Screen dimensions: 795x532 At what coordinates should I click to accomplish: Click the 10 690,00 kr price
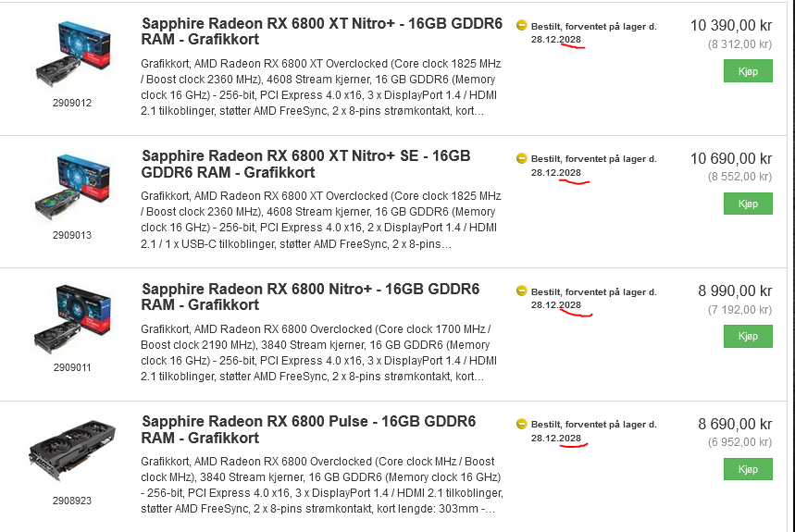[x=731, y=158]
